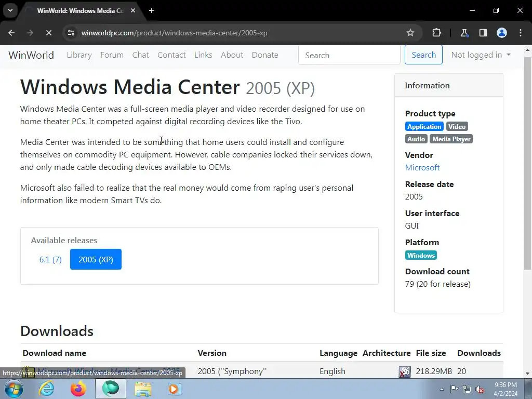Screen dimensions: 532x399
Task: Focus the site Search field
Action: point(349,55)
